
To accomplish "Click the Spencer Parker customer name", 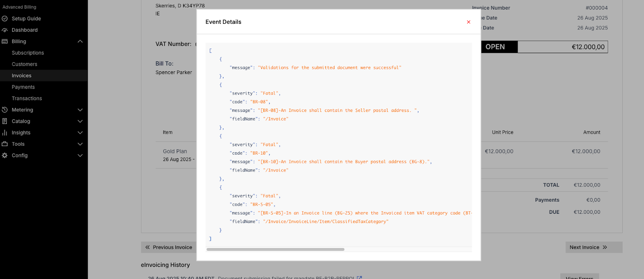I will coord(174,72).
